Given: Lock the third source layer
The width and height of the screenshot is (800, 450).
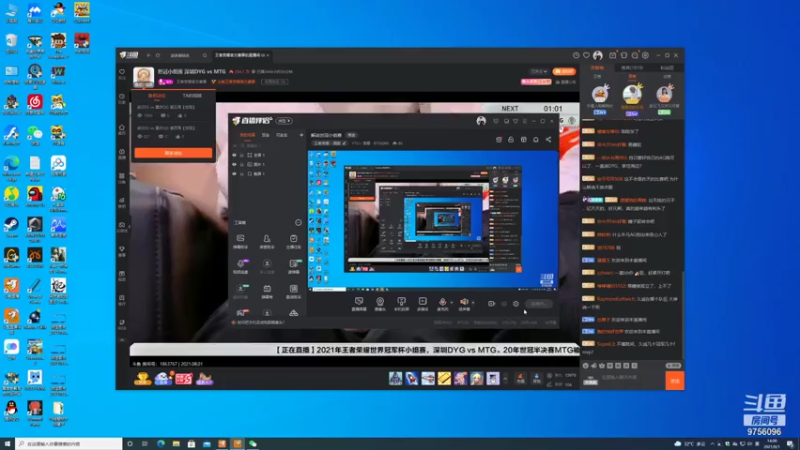Looking at the screenshot, I should pos(242,174).
